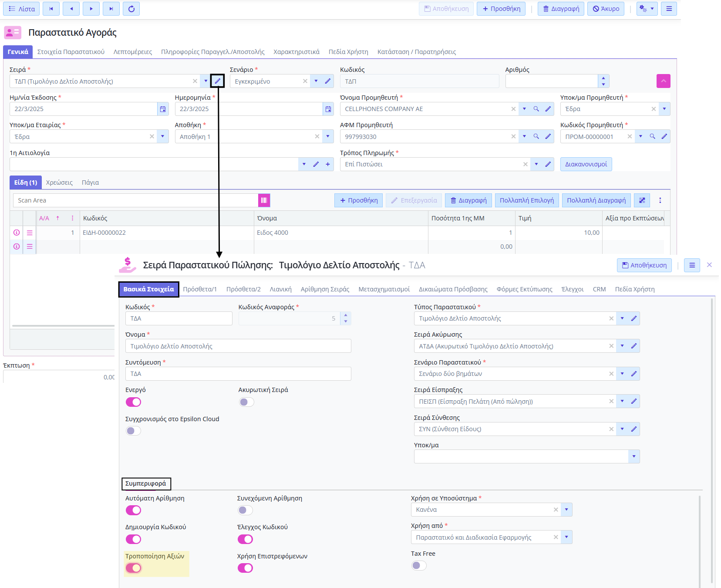Disable the Ενεργό toggle
Image resolution: width=721 pixels, height=588 pixels.
133,402
